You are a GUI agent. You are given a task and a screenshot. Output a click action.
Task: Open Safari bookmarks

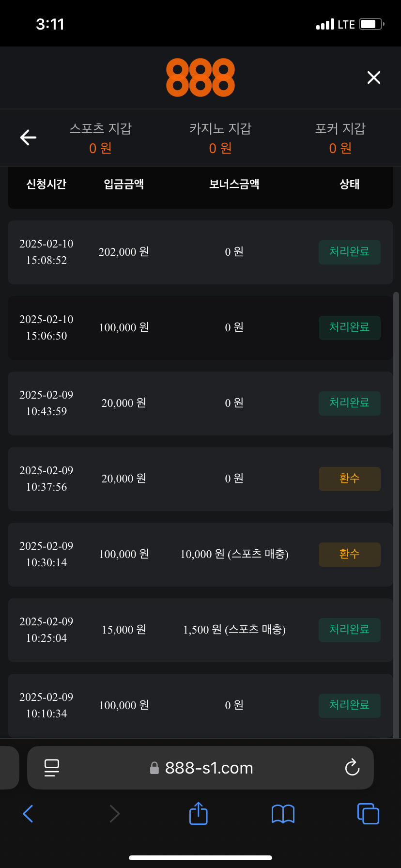click(x=283, y=814)
